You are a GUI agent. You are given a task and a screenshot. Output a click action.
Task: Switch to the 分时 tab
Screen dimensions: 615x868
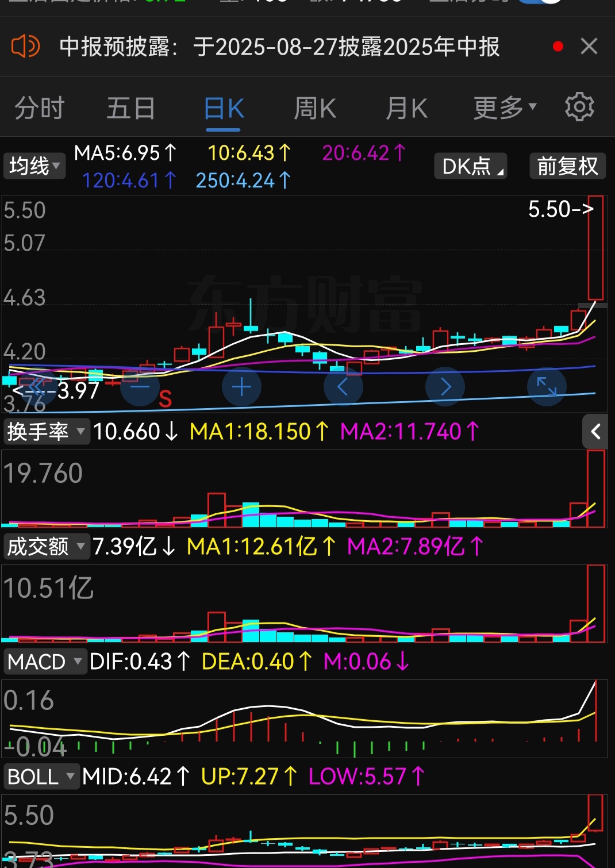coord(39,108)
